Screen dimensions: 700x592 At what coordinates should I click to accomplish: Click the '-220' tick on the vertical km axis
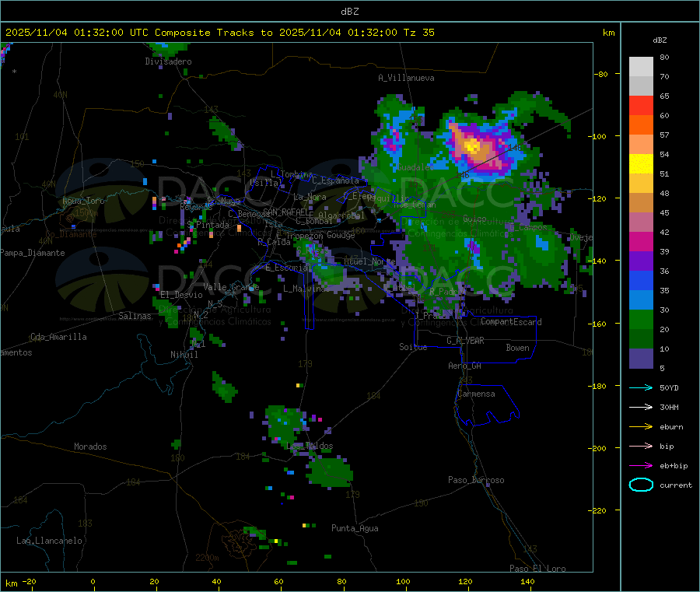tap(599, 510)
